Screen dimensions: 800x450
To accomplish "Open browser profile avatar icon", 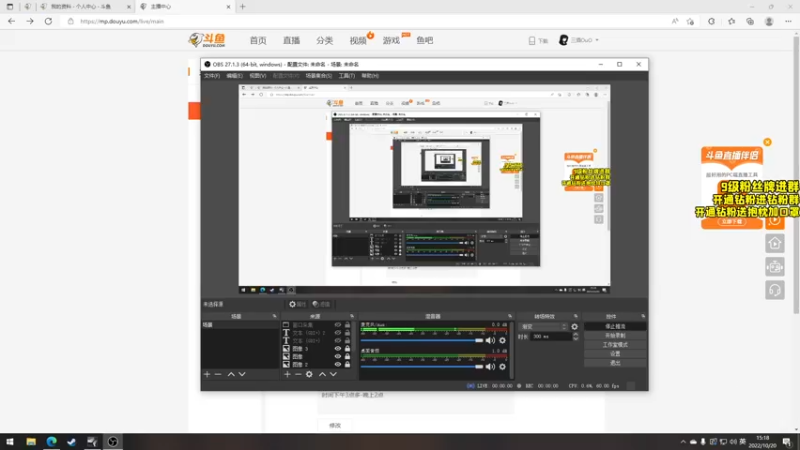I will pyautogui.click(x=769, y=21).
